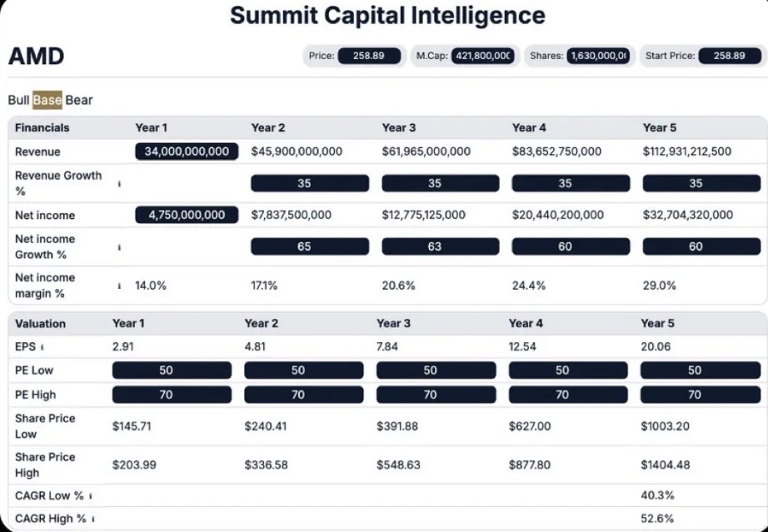768x532 pixels.
Task: Switch to the Bull scenario tab
Action: coord(18,100)
